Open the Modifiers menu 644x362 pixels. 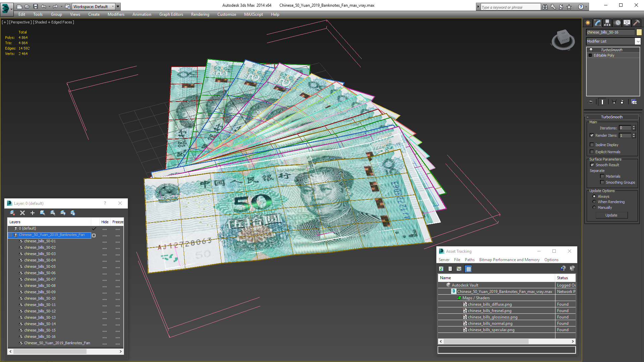[116, 14]
